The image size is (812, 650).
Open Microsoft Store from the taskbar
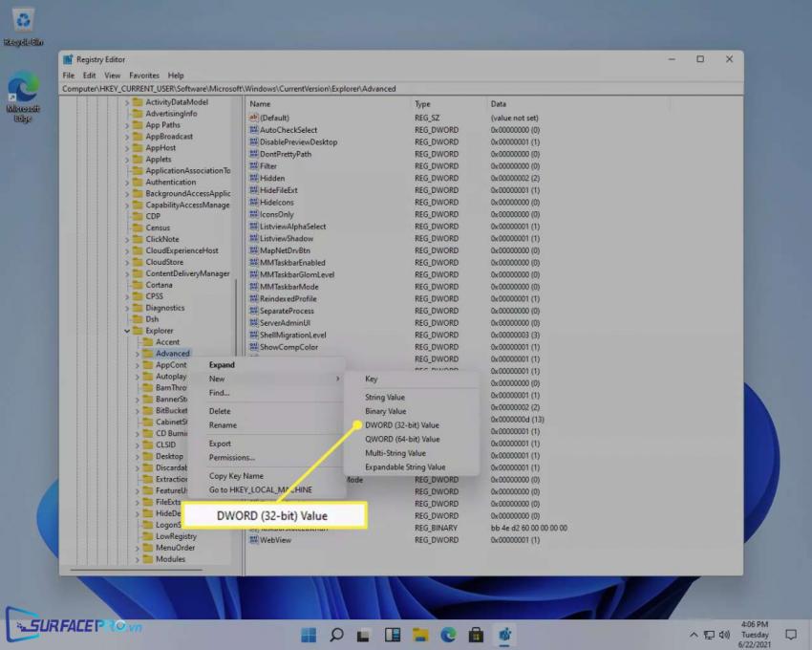tap(477, 635)
